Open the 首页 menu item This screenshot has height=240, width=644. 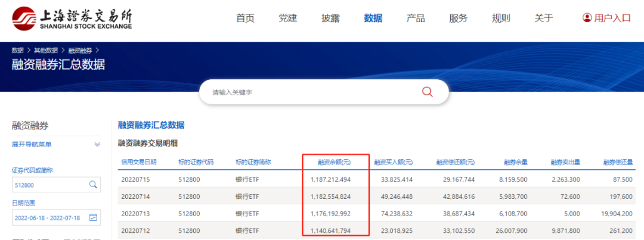245,18
